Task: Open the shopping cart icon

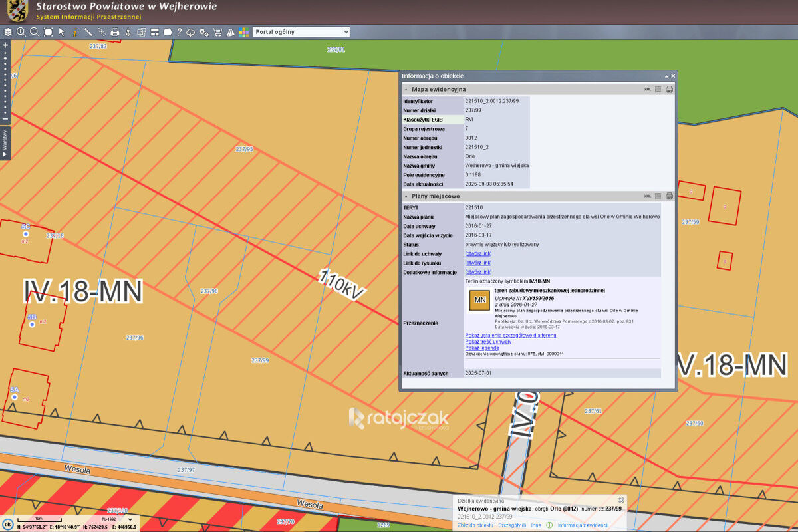Action: 217,32
